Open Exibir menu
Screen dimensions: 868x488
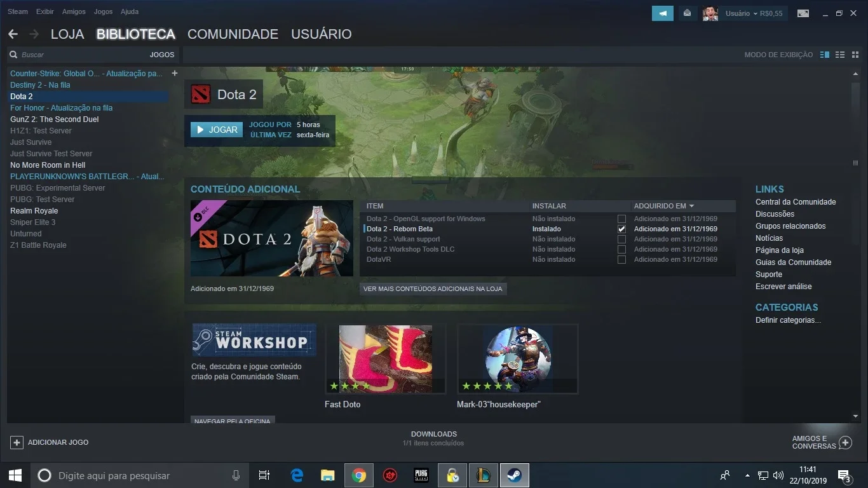45,11
